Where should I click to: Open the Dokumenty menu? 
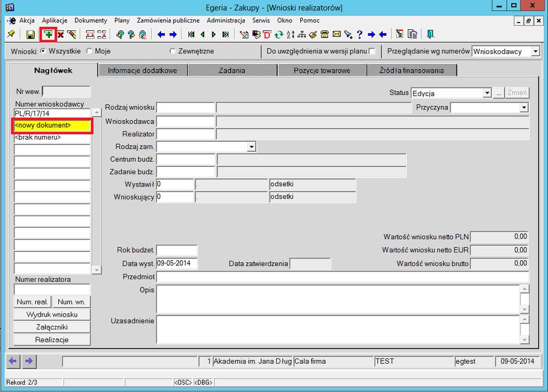tap(91, 20)
